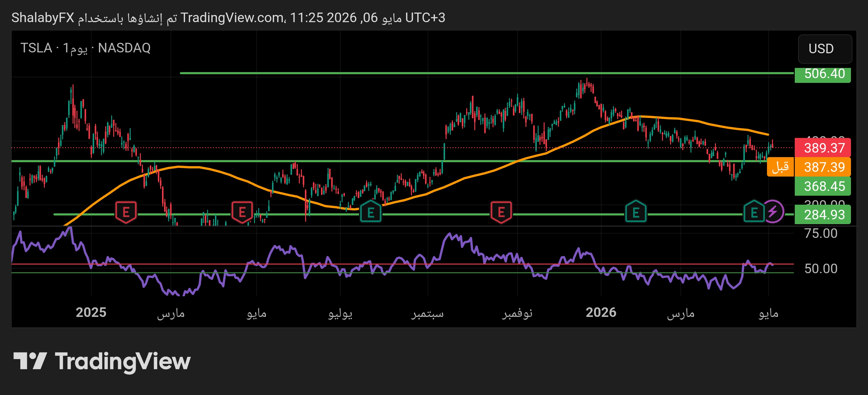Select the green earnings marker near يوليو
The width and height of the screenshot is (868, 395).
pyautogui.click(x=371, y=212)
